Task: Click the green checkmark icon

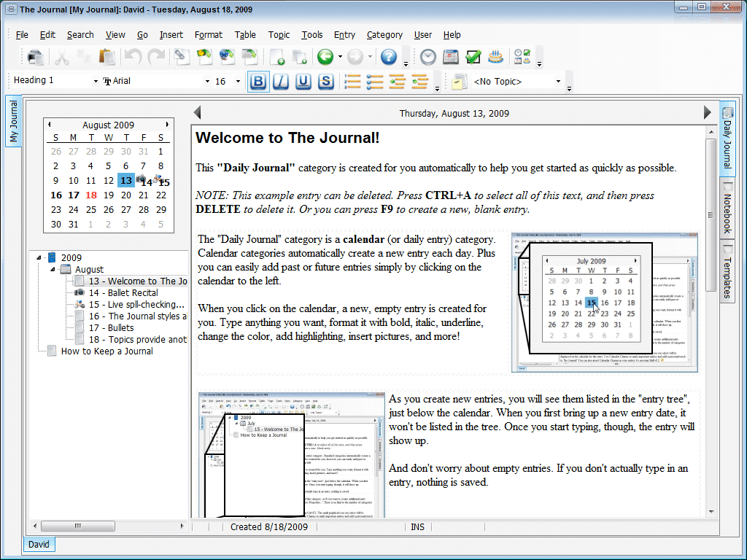Action: coord(473,57)
